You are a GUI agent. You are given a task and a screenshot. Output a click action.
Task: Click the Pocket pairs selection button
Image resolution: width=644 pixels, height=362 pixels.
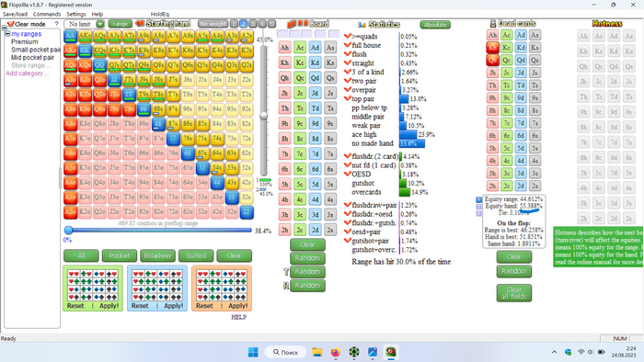tap(119, 255)
